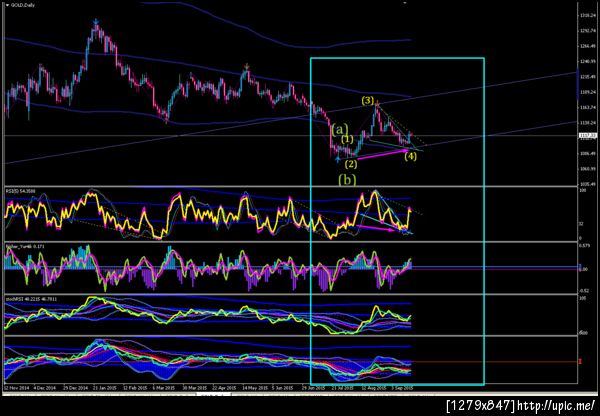Viewport: 600px width, 416px height.
Task: Select the blue down-arrow marker at January peak
Action: 96,21
